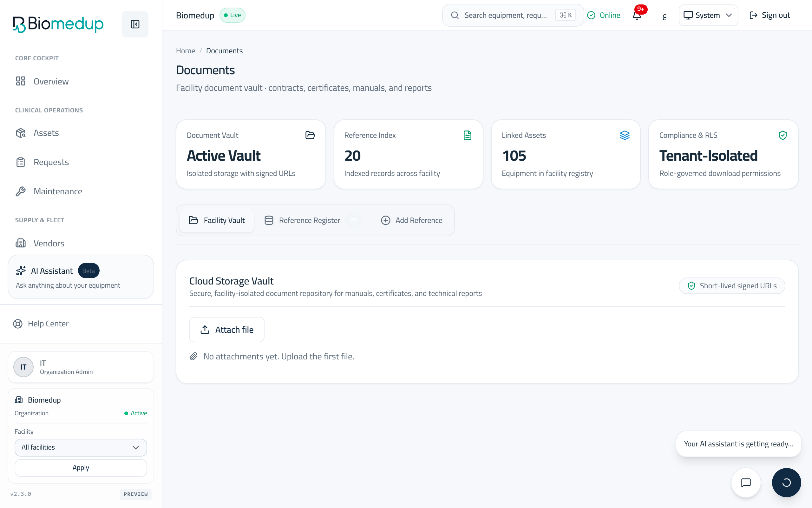Screen dimensions: 812x508
Task: Open the Add Reference tab
Action: point(412,220)
